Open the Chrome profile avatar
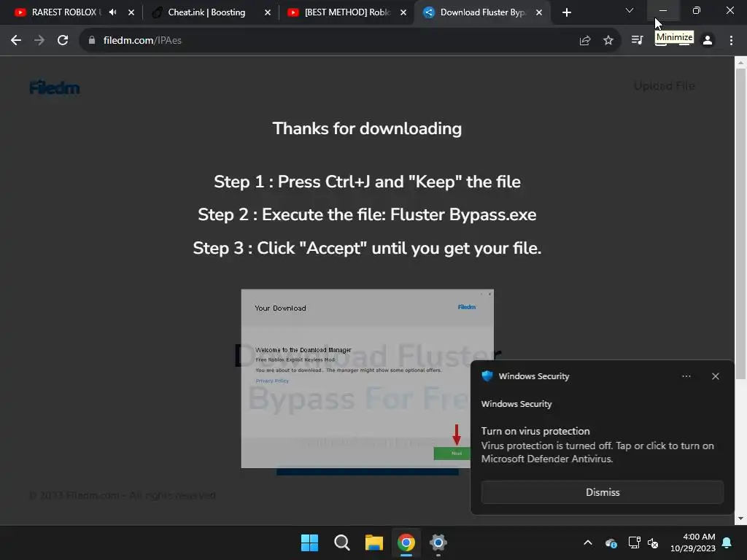The width and height of the screenshot is (747, 560). 708,41
